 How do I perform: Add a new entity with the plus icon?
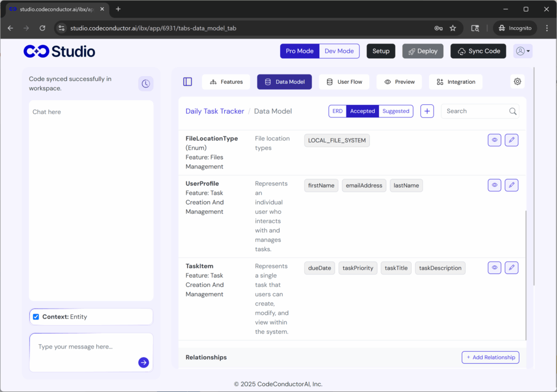[426, 111]
